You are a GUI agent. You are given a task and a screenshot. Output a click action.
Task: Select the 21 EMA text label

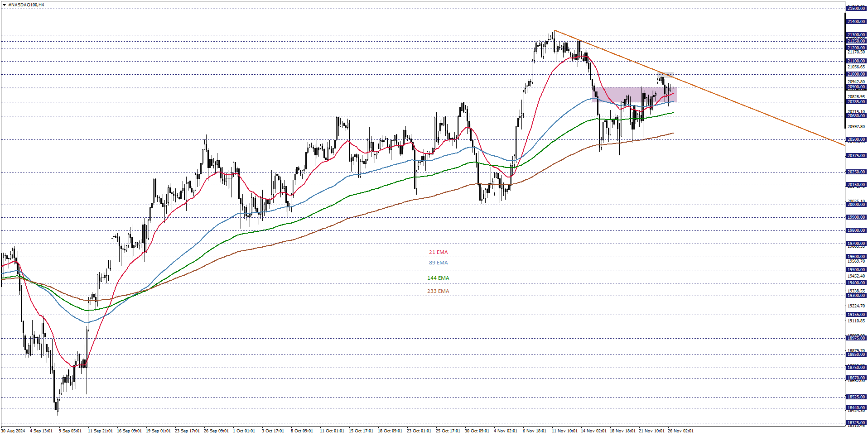pos(438,253)
